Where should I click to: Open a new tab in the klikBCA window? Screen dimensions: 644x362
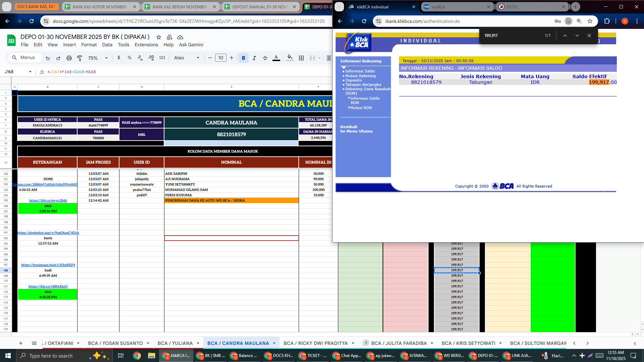[576, 7]
